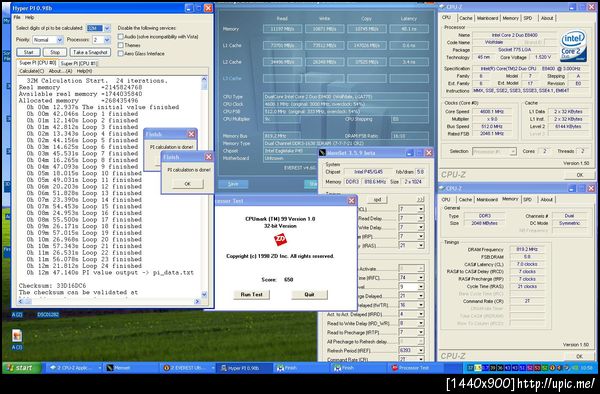Click OK in the PI calculation done dialog
Viewport: 600px width, 394px height.
[187, 184]
